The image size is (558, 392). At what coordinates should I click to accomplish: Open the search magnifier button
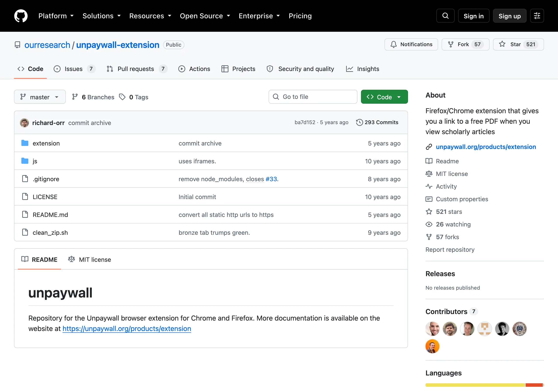(445, 16)
